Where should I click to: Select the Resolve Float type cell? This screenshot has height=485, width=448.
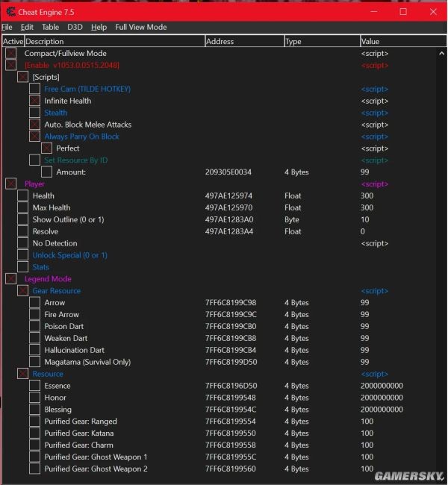(x=293, y=231)
